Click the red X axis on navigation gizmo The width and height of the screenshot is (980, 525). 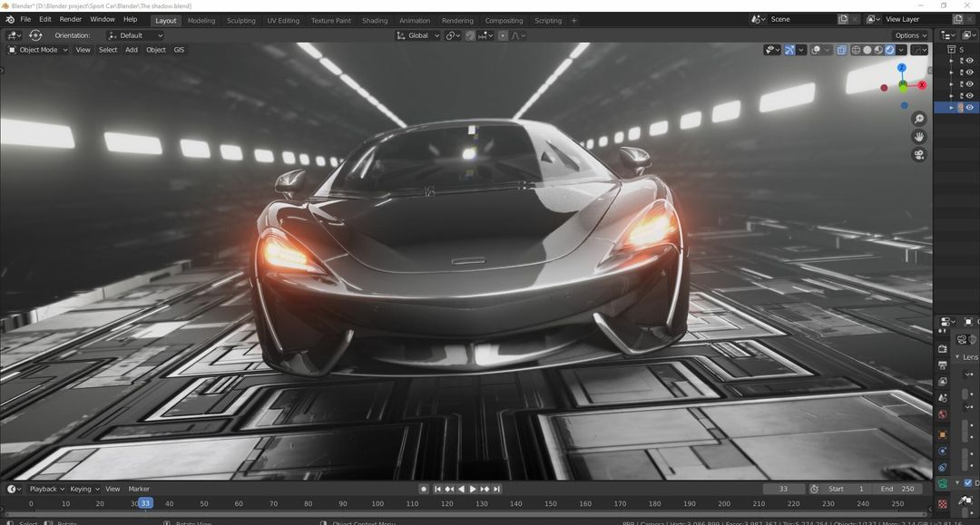click(x=922, y=85)
